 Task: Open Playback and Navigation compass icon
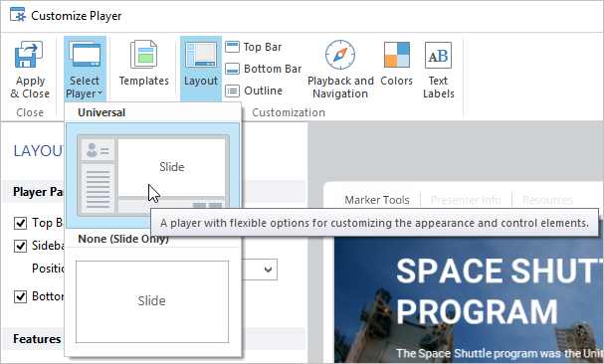[x=340, y=55]
